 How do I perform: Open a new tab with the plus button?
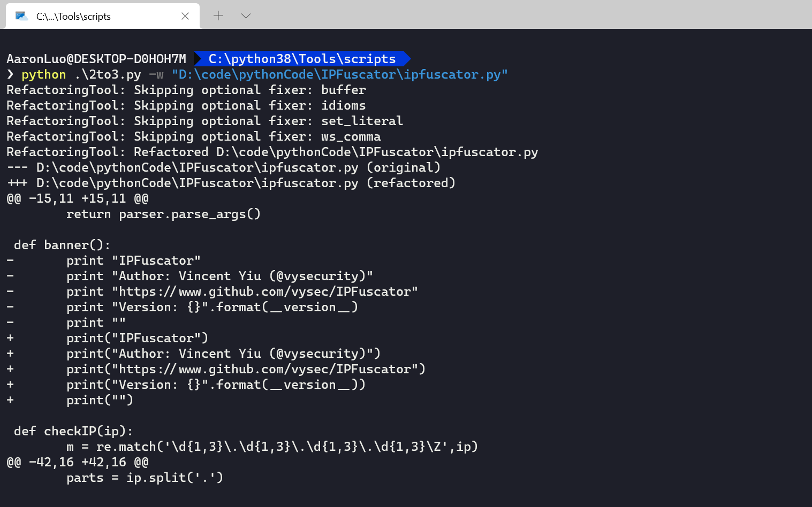click(x=218, y=16)
